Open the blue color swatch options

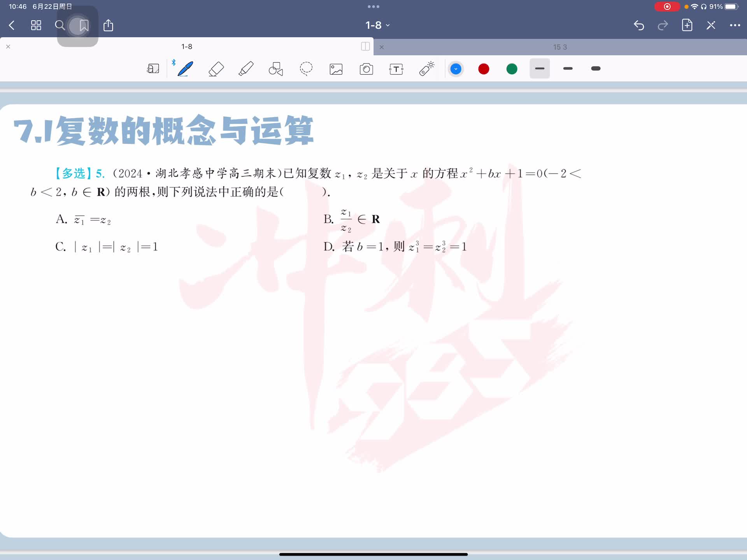[x=456, y=69]
